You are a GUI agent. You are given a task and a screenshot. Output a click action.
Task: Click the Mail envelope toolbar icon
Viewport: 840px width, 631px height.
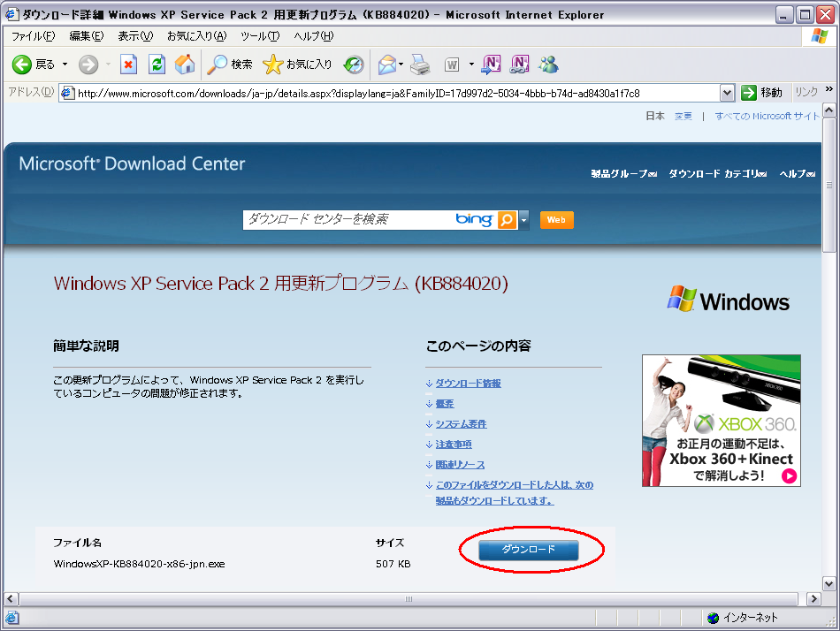point(386,65)
